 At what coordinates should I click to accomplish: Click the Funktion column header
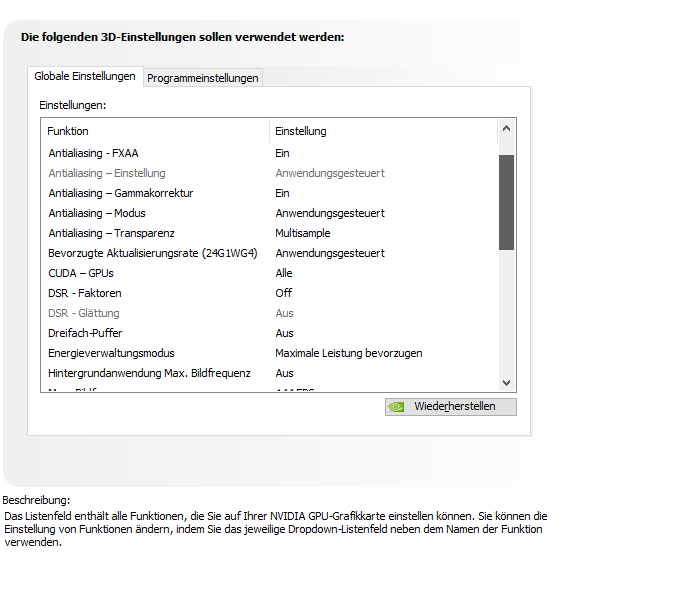click(155, 131)
